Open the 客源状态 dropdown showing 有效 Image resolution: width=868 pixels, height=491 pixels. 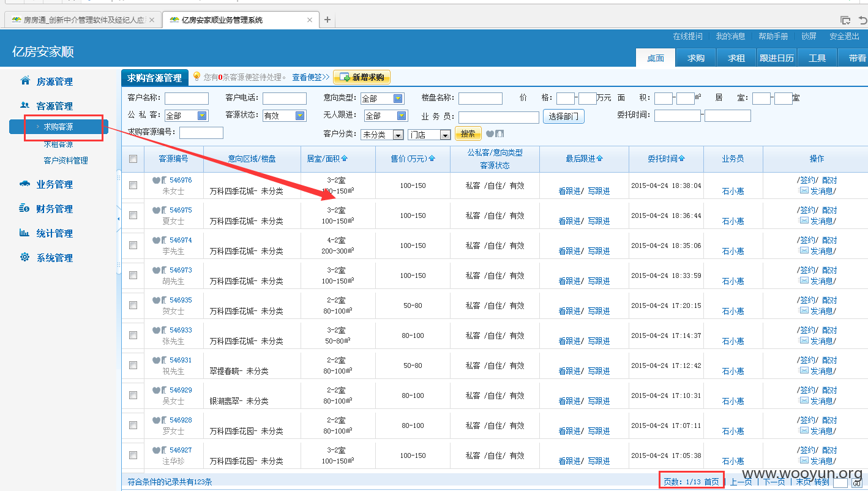[284, 115]
